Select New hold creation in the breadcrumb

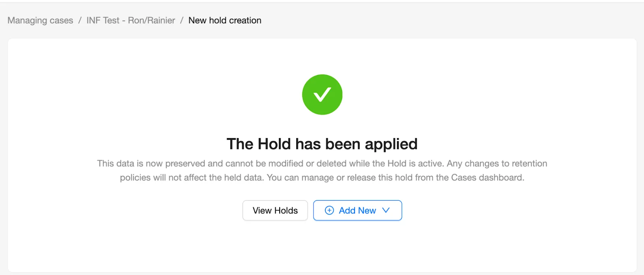(x=225, y=20)
